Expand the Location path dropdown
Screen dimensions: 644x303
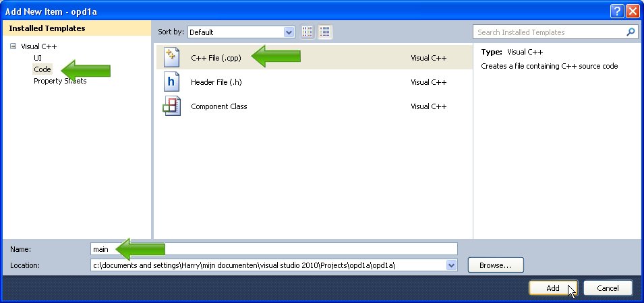(x=451, y=265)
